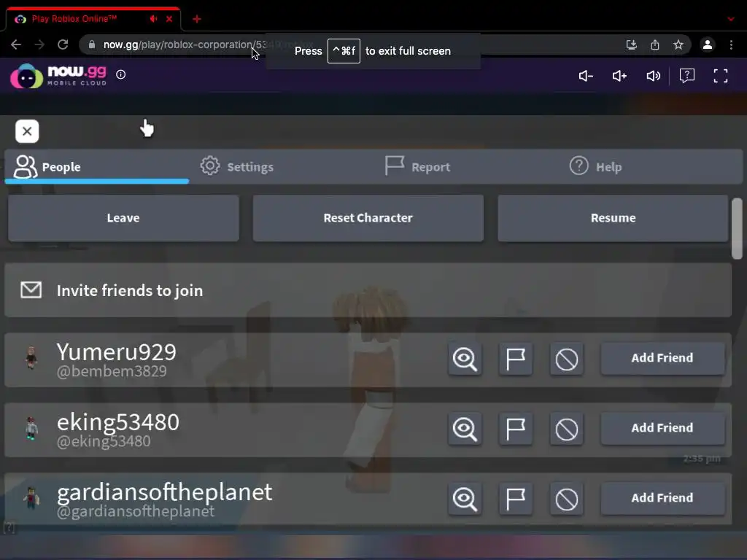Add eking53480 as friend
Viewport: 747px width, 560px height.
pos(662,428)
